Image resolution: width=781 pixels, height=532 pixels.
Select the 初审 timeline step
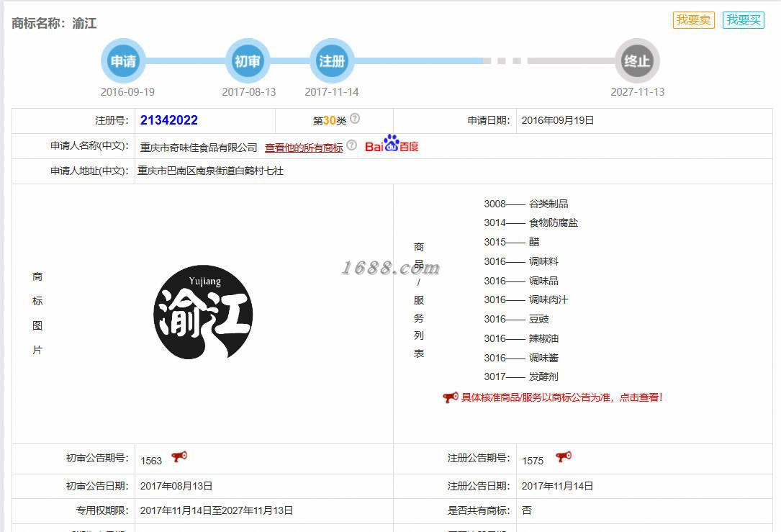coord(248,60)
